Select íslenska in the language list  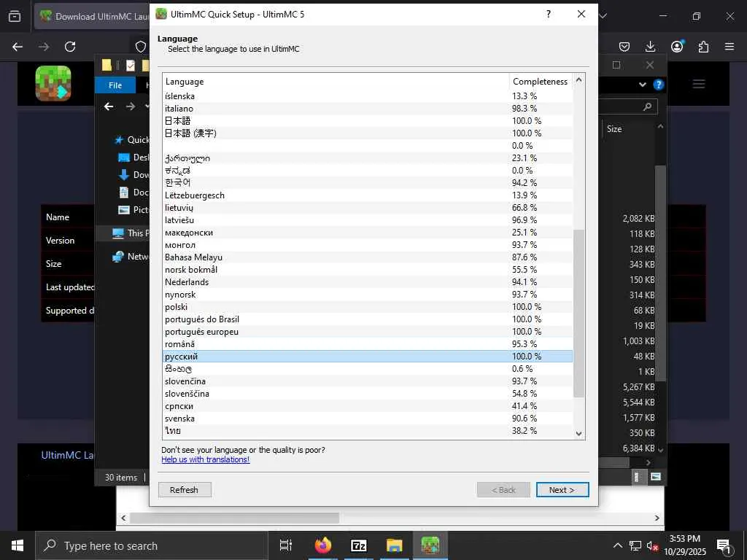click(368, 96)
